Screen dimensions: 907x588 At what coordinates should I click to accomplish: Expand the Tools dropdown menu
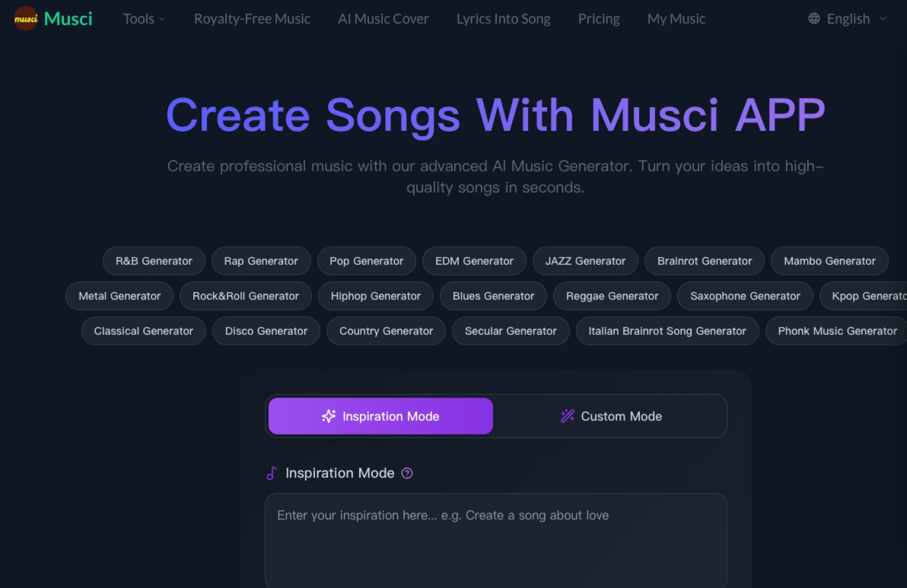(x=144, y=19)
